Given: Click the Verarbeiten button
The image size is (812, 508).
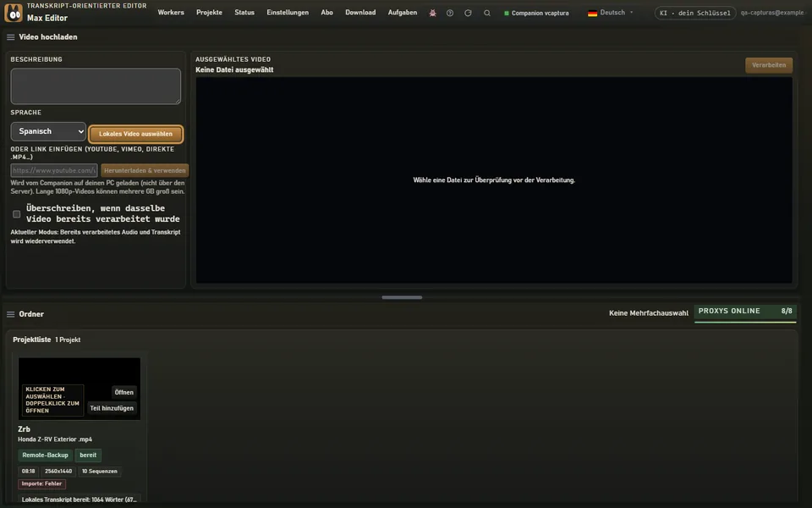Looking at the screenshot, I should 769,65.
